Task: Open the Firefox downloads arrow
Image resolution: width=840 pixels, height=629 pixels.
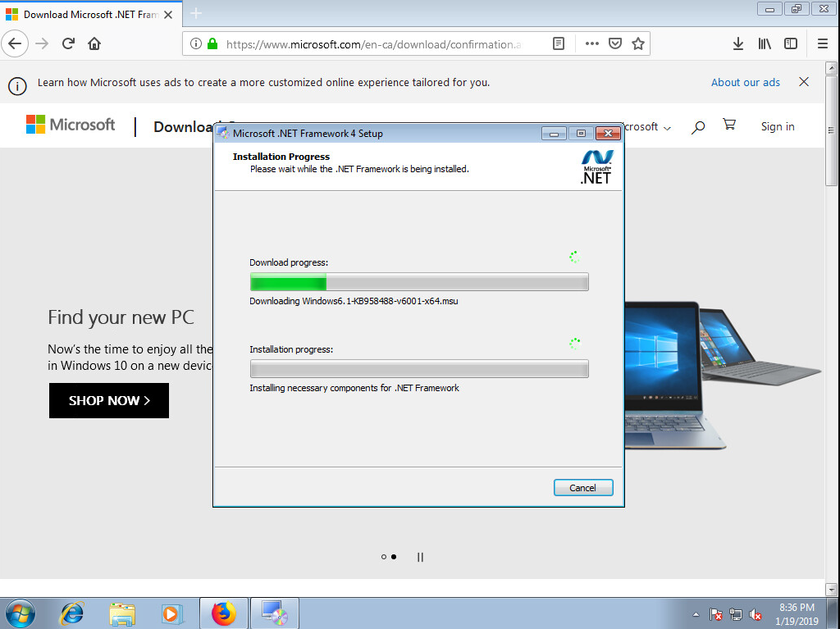Action: [738, 44]
